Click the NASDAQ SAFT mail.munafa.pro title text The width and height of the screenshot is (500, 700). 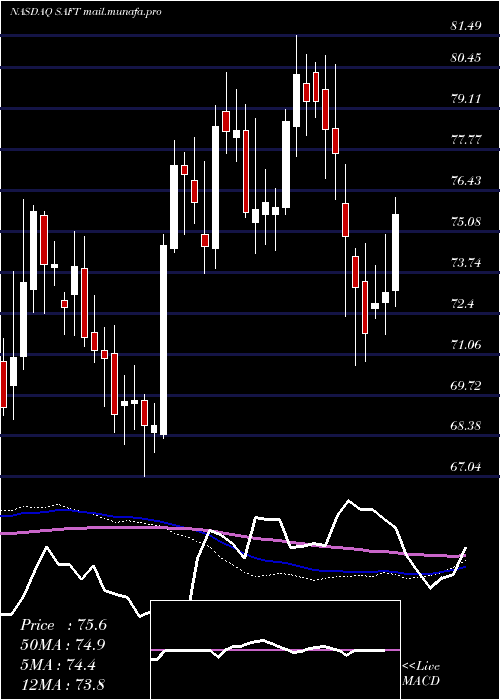click(x=85, y=12)
